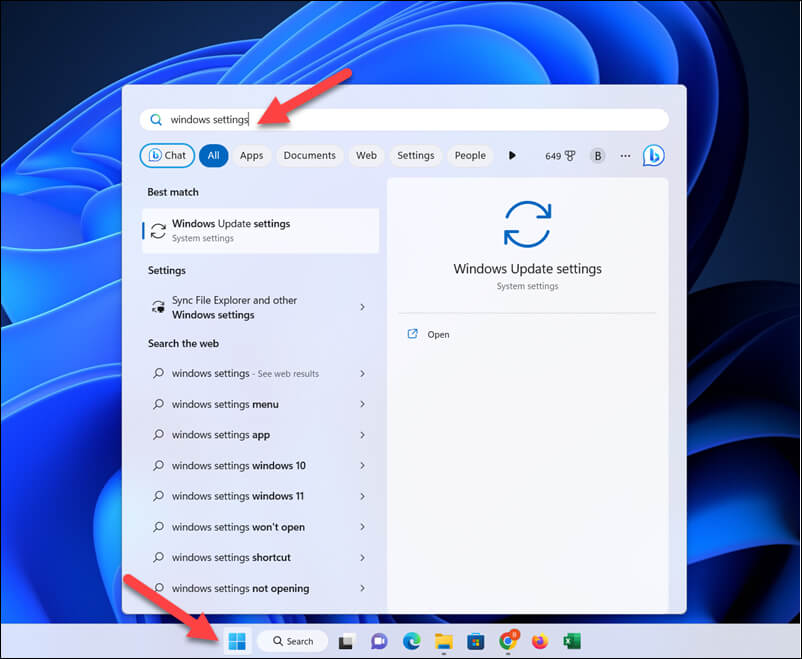Image resolution: width=802 pixels, height=659 pixels.
Task: Click the 'Search the web' section heading
Action: pos(183,343)
